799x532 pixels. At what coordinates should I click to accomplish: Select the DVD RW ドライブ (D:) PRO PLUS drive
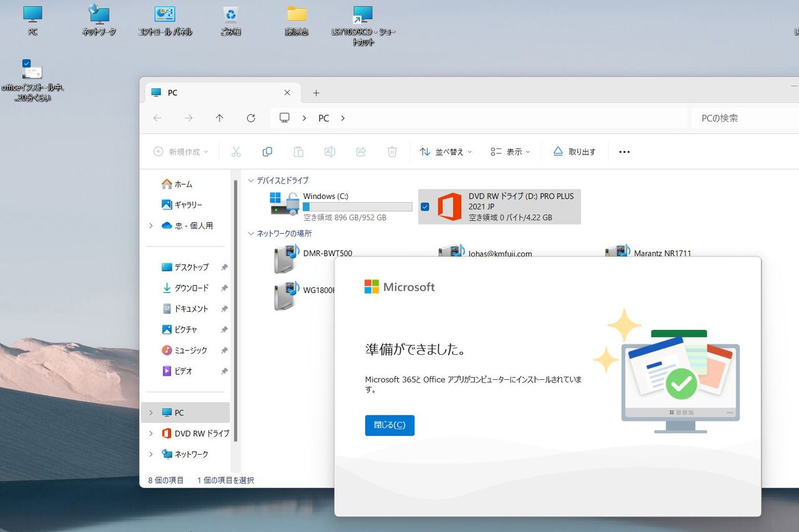point(499,206)
